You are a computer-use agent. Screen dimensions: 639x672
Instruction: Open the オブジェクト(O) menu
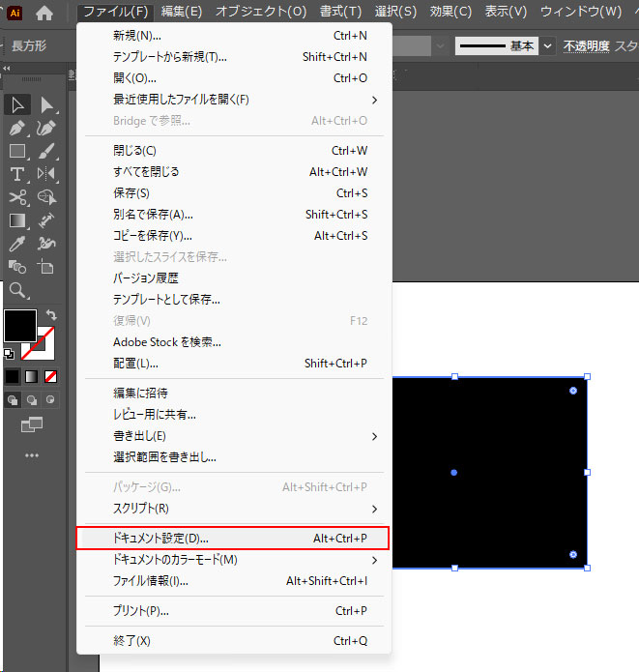(261, 12)
